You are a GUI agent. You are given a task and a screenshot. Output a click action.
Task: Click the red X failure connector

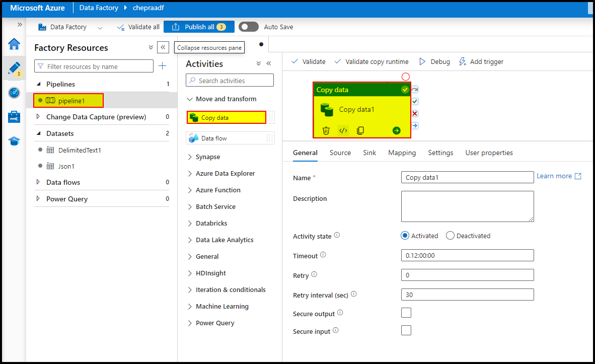coord(415,113)
